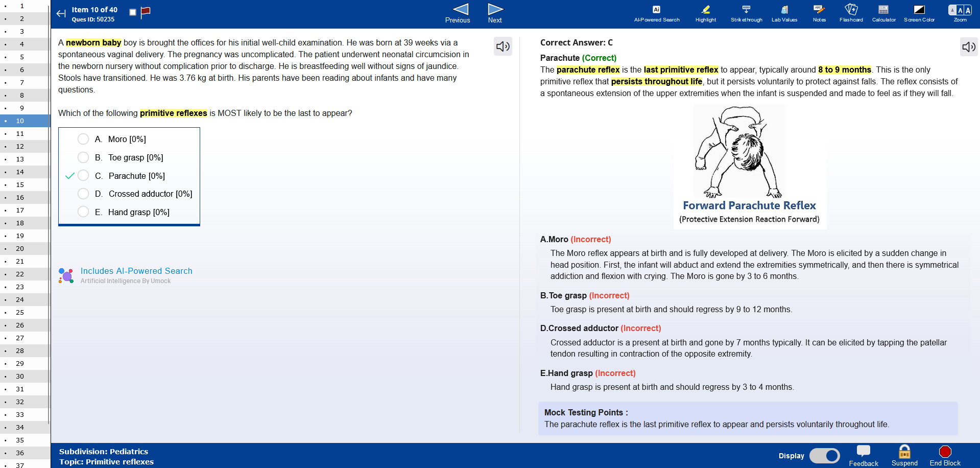Image resolution: width=980 pixels, height=468 pixels.
Task: Select current question 10 in the list
Action: pyautogui.click(x=25, y=121)
